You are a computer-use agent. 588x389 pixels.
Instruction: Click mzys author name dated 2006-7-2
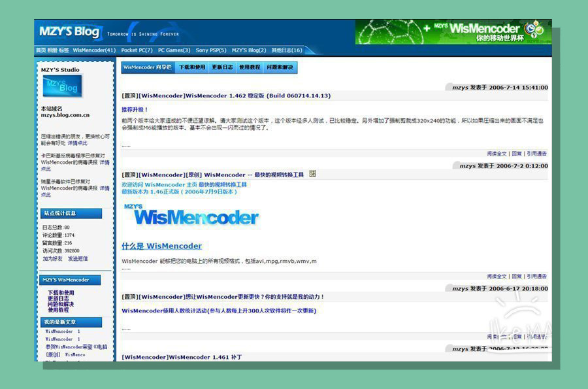pyautogui.click(x=468, y=166)
